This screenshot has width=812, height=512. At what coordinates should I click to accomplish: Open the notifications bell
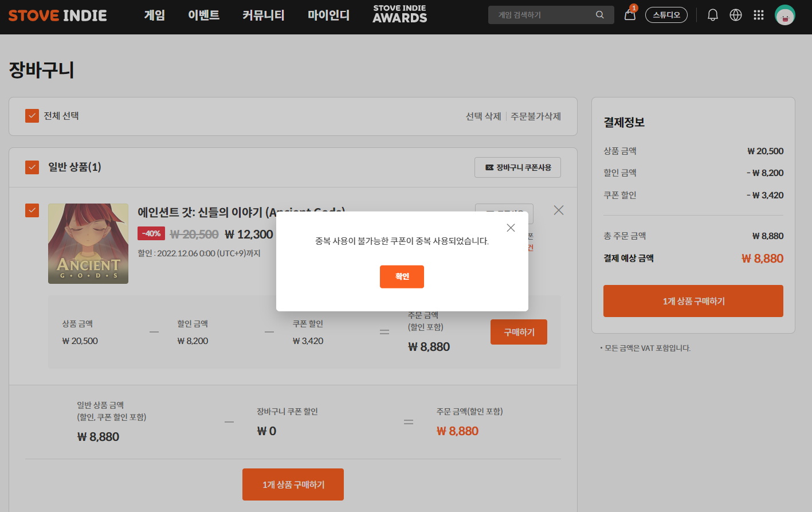click(x=712, y=15)
